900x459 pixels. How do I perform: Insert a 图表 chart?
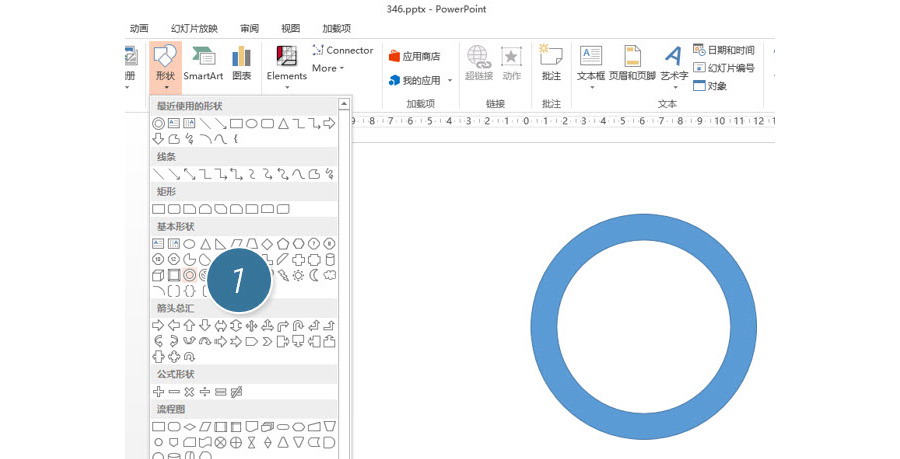[242, 64]
